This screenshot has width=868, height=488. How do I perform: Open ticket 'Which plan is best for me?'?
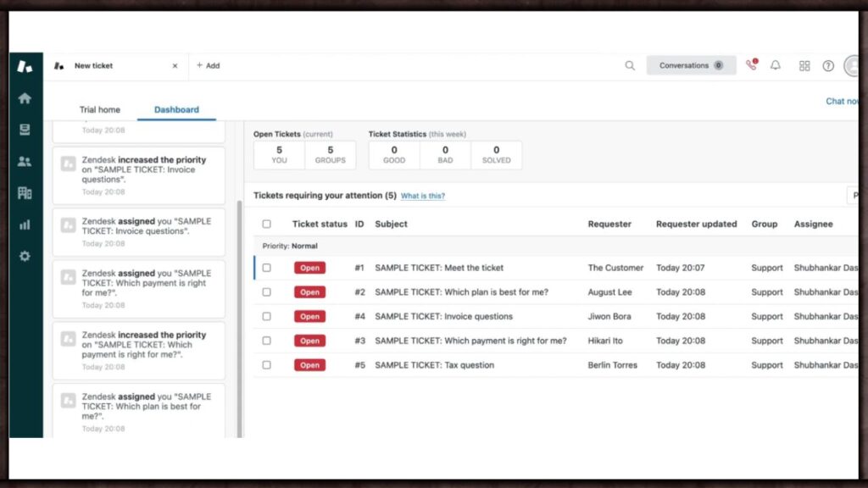pos(462,292)
